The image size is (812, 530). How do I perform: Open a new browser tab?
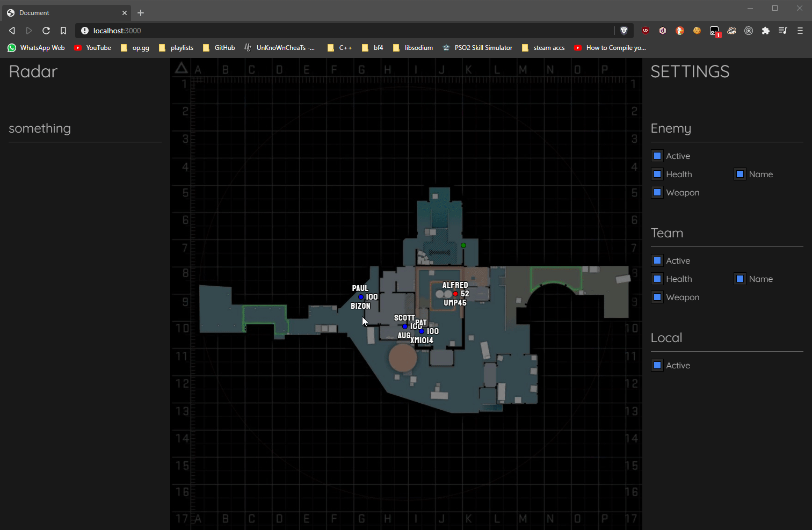[x=141, y=13]
